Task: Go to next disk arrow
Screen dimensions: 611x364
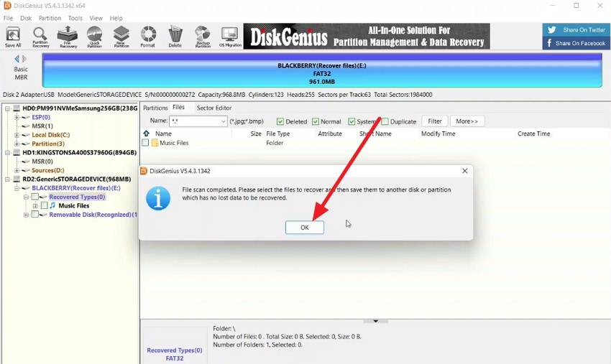Action: click(24, 59)
